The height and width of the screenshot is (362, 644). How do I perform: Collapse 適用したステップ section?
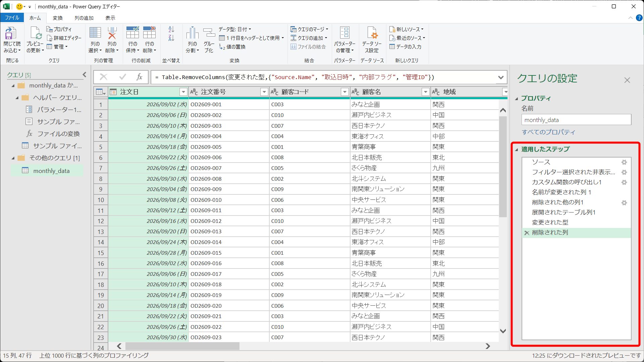click(x=517, y=150)
